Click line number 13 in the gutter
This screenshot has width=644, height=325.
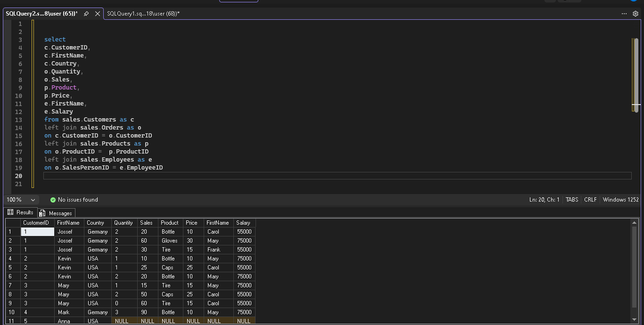pos(18,120)
